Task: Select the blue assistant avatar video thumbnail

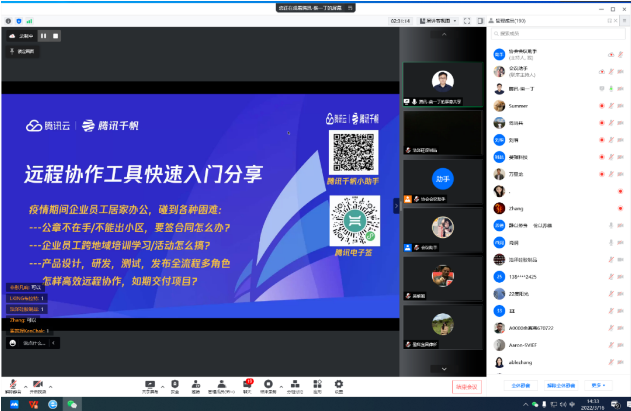Action: (443, 181)
